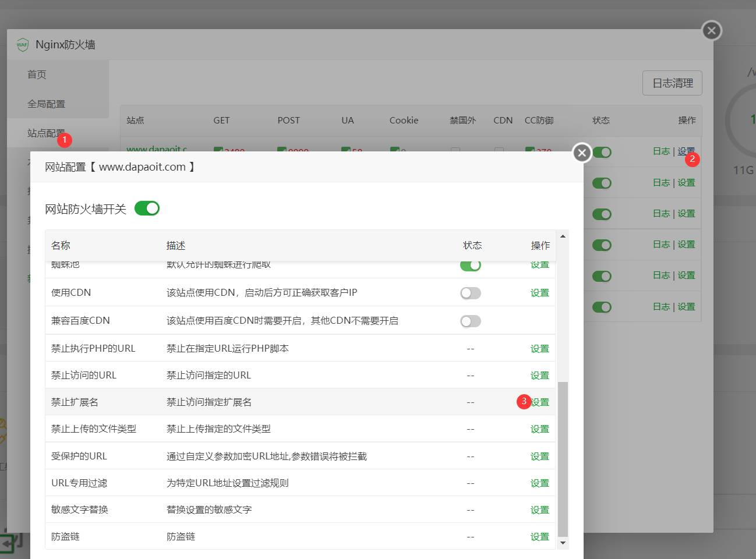Click the 禁国外 column header in site table

tap(462, 121)
